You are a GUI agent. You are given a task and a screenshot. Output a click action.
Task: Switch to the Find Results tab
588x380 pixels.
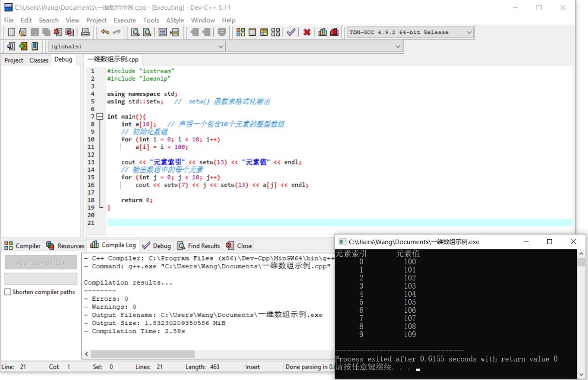click(x=199, y=246)
